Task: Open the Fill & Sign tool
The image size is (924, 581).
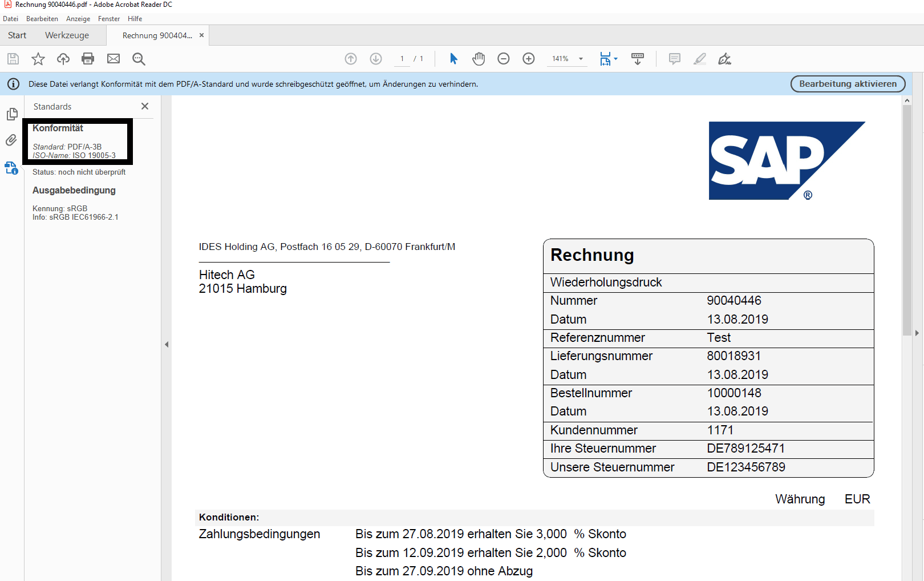Action: 724,59
